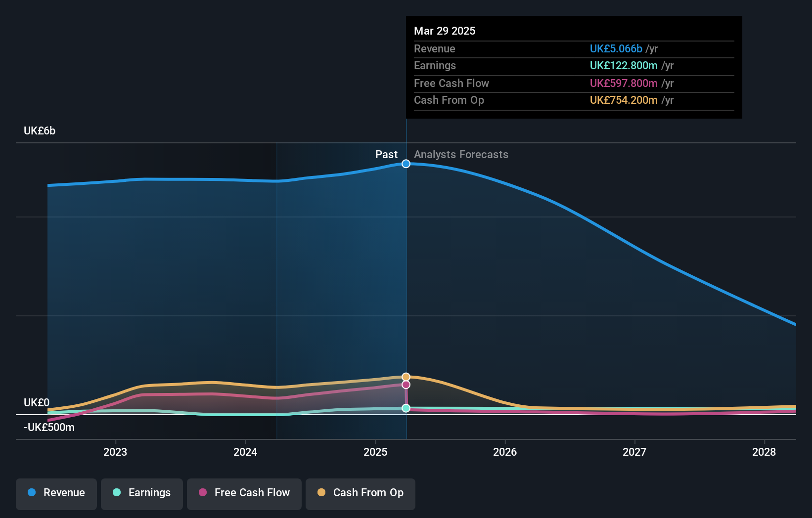Click the blue Revenue data point marker
The height and width of the screenshot is (518, 812).
[x=406, y=164]
